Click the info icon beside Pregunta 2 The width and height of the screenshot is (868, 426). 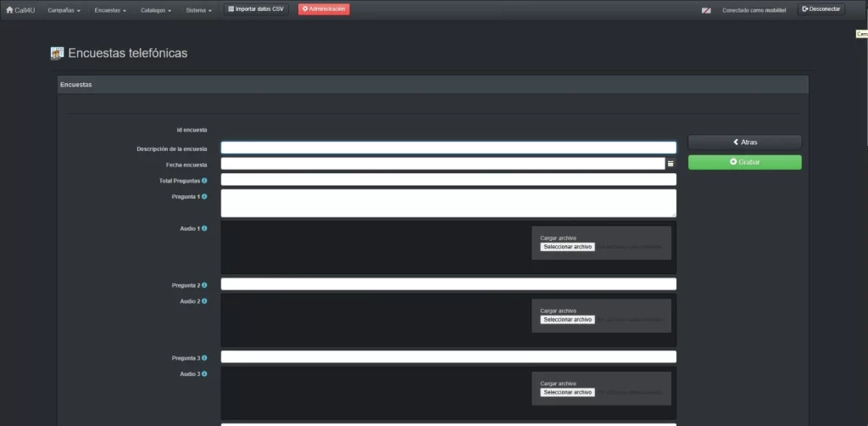204,285
